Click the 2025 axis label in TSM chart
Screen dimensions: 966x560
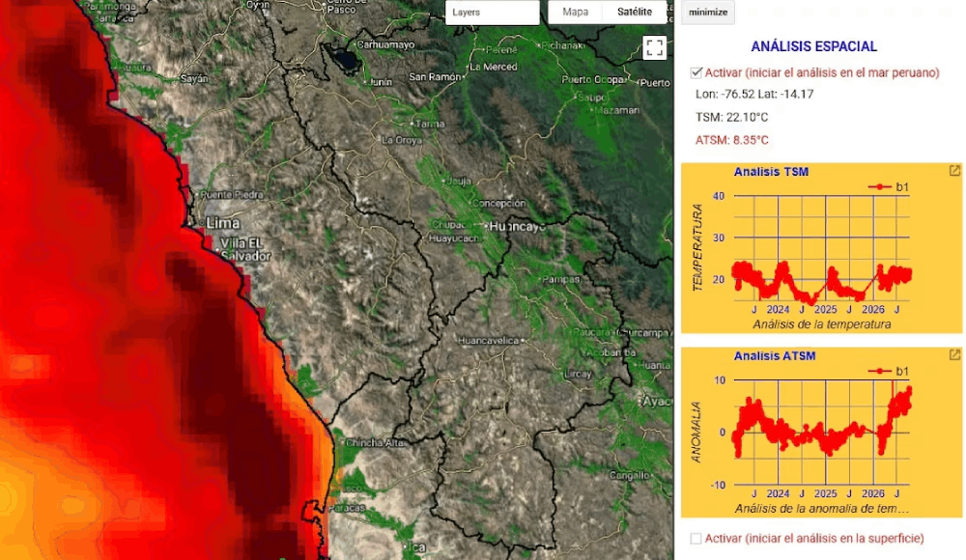[826, 309]
